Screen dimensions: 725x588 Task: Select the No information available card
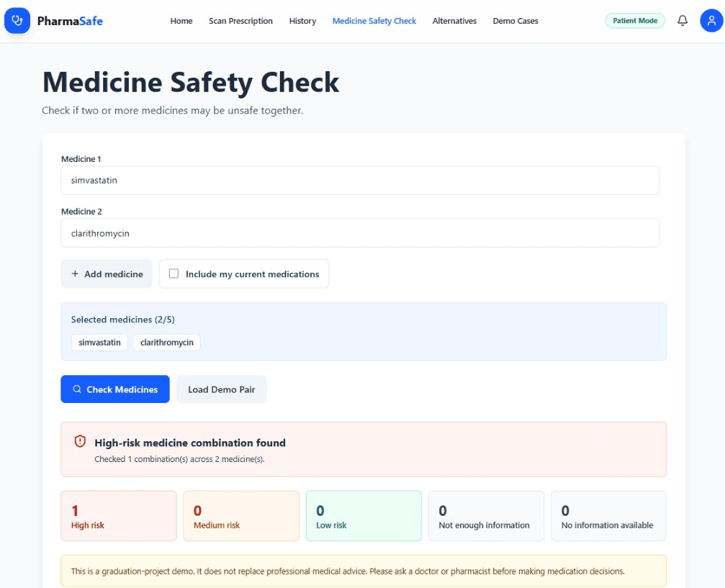(x=608, y=516)
